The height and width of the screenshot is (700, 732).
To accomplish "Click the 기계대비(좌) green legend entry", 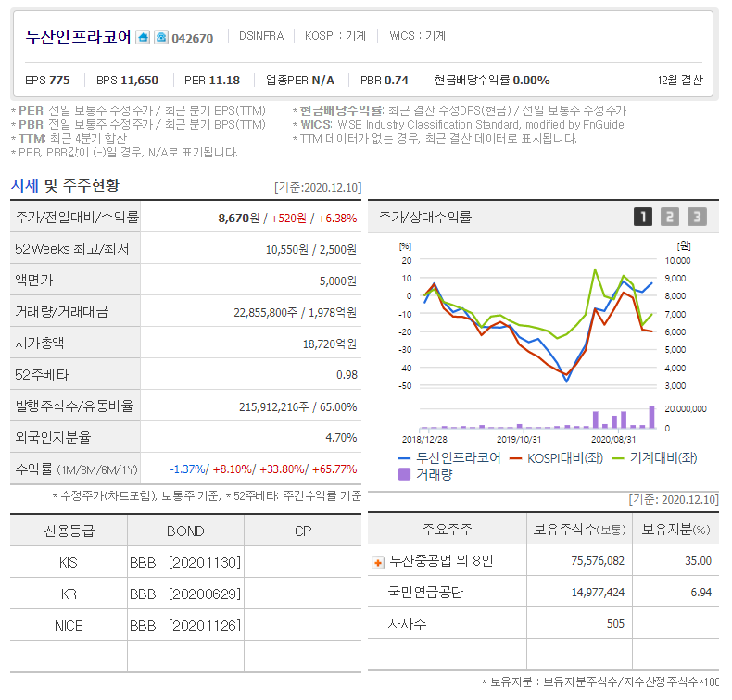I will (654, 458).
